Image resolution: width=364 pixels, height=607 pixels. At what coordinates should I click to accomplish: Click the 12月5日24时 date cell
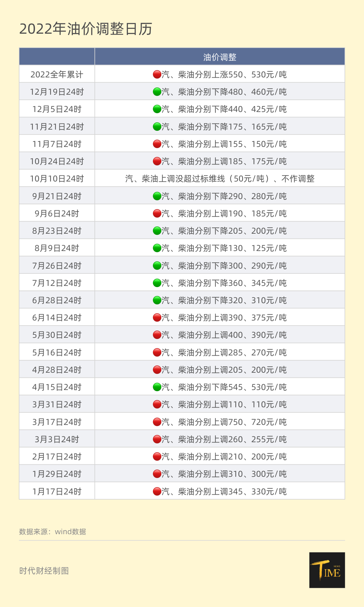[57, 109]
